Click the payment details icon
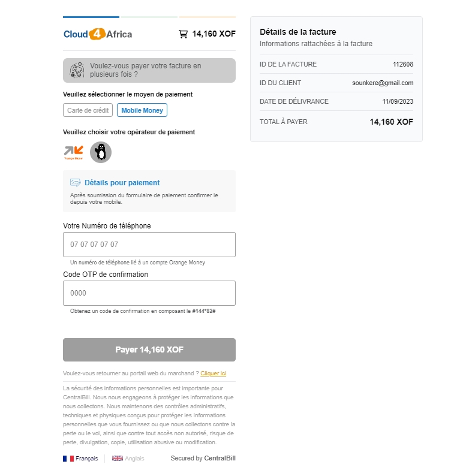This screenshot has height=476, width=451. [x=76, y=183]
